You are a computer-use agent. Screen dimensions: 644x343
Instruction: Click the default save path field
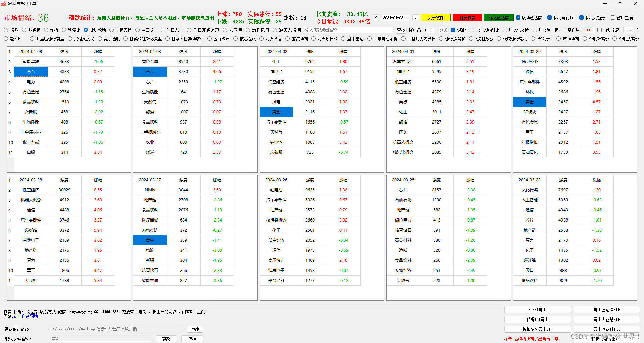click(x=116, y=329)
